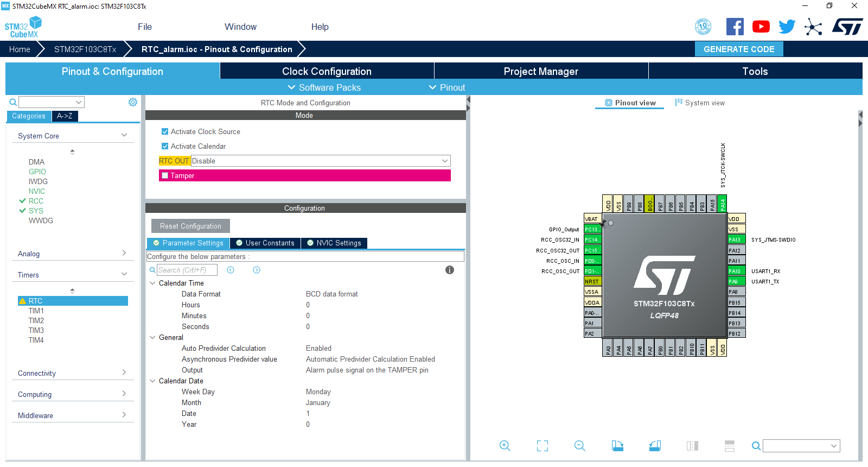This screenshot has width=868, height=467.
Task: Open the Software Packs menu
Action: coord(324,87)
